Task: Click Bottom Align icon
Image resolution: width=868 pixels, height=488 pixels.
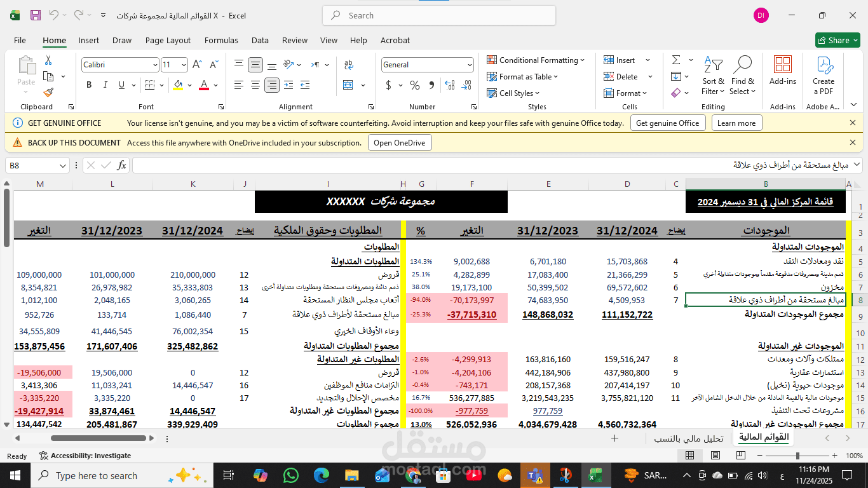Action: pos(272,65)
